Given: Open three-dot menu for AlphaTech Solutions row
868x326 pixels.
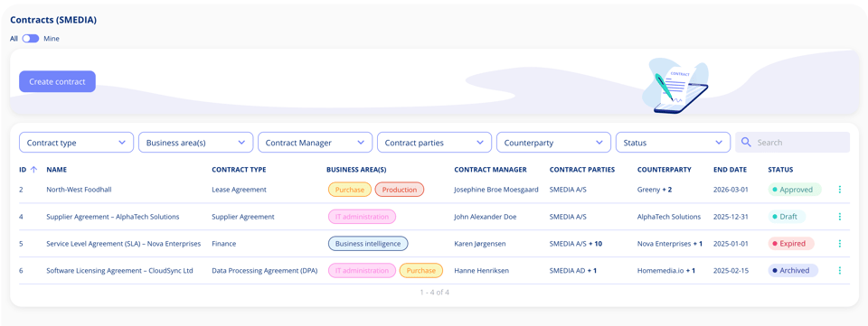Looking at the screenshot, I should (840, 217).
